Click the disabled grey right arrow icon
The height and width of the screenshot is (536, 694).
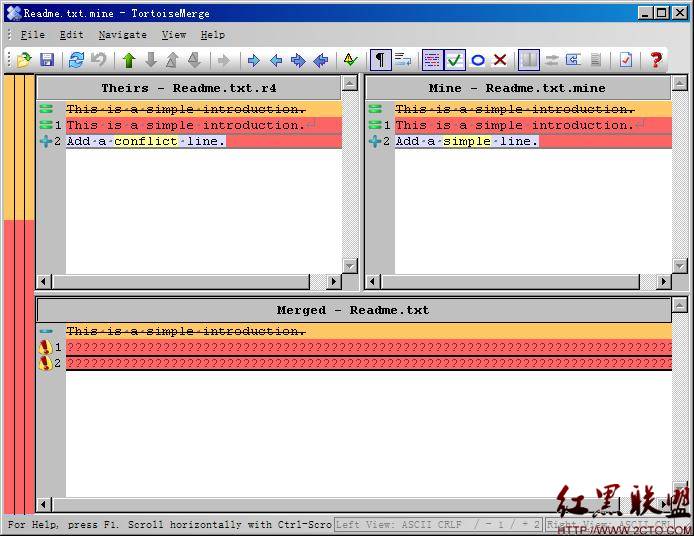coord(224,60)
